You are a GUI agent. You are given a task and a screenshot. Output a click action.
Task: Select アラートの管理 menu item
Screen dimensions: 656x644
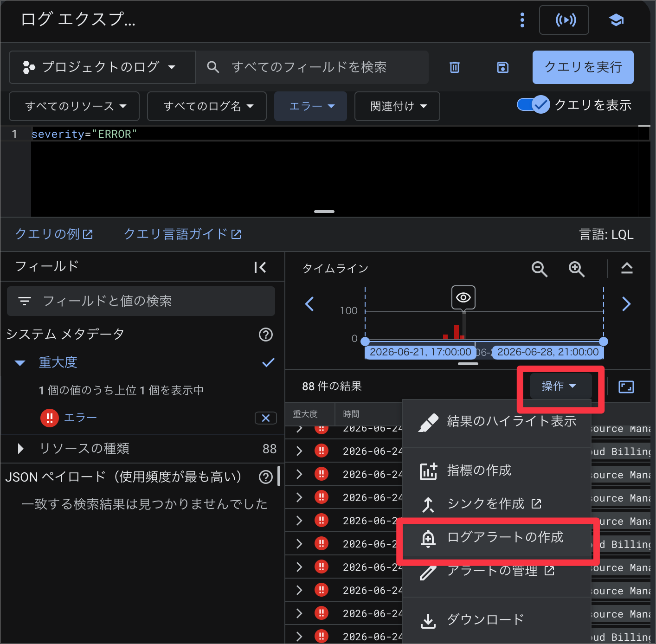(x=496, y=571)
